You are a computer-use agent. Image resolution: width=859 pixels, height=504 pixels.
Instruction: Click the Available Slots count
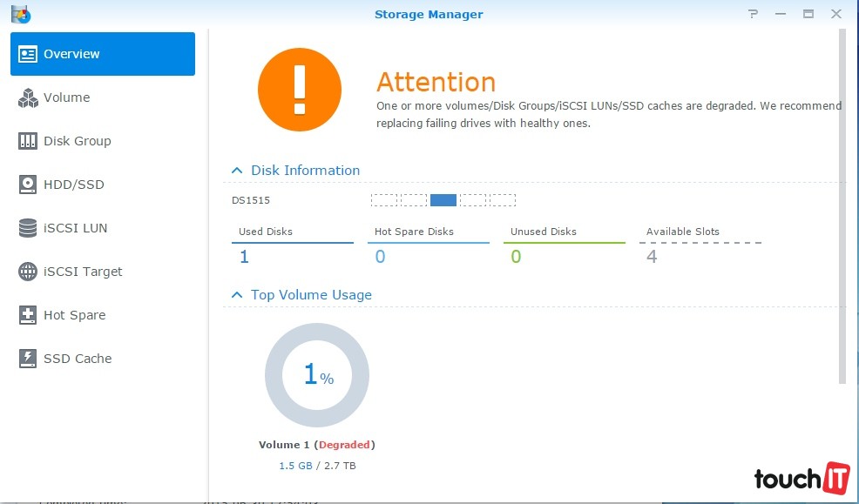point(652,257)
